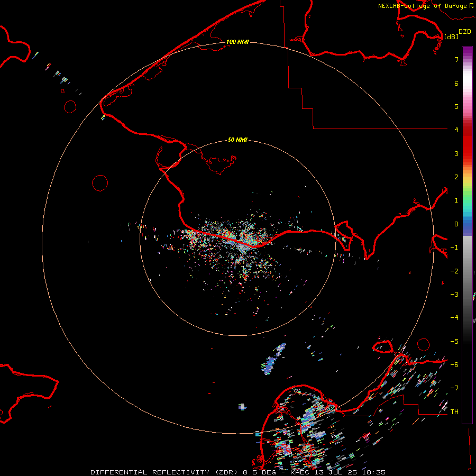The width and height of the screenshot is (476, 476).
Task: Click the '-7' value on color scale
Action: (x=454, y=388)
